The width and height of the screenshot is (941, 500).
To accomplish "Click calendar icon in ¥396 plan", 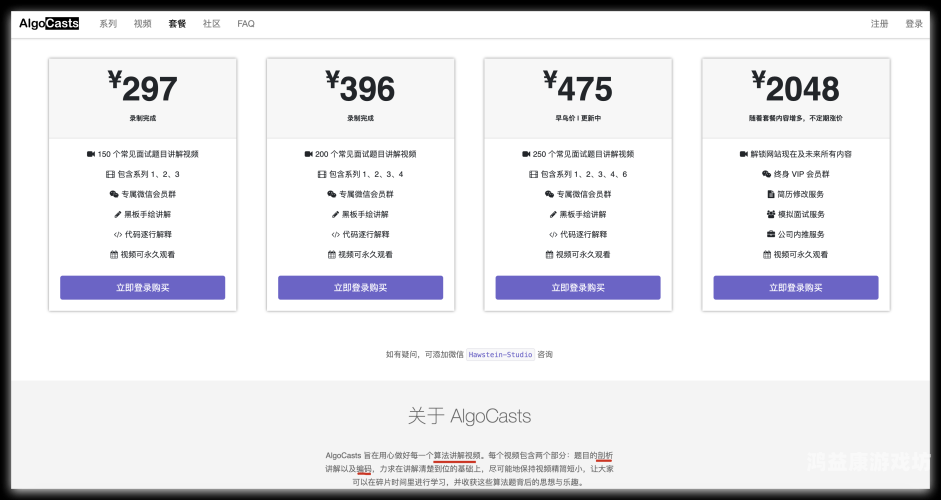I will 332,255.
